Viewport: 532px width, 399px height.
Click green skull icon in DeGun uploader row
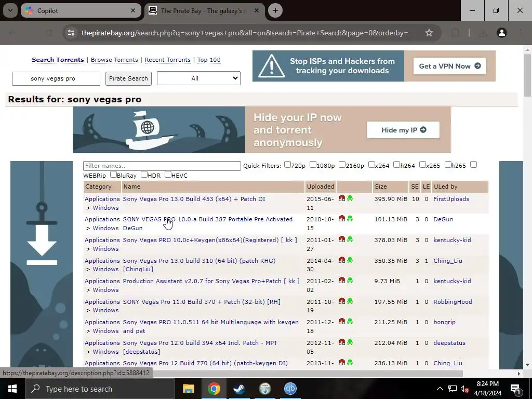(x=350, y=219)
